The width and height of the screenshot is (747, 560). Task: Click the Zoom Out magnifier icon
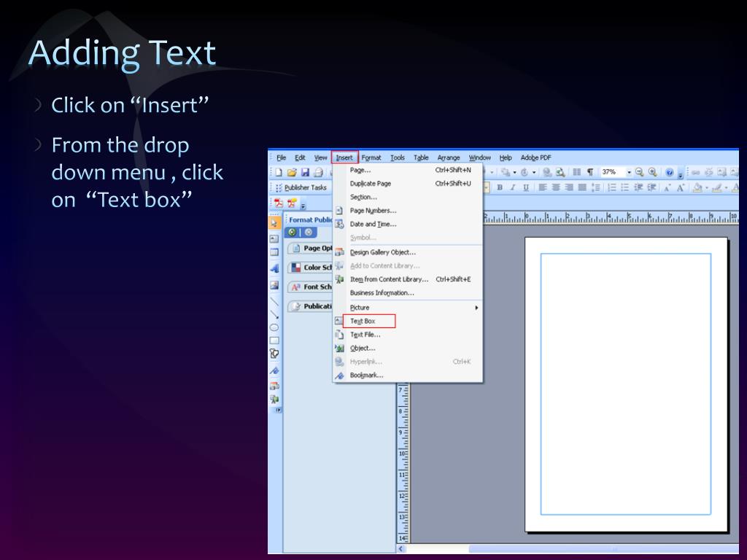coord(639,172)
